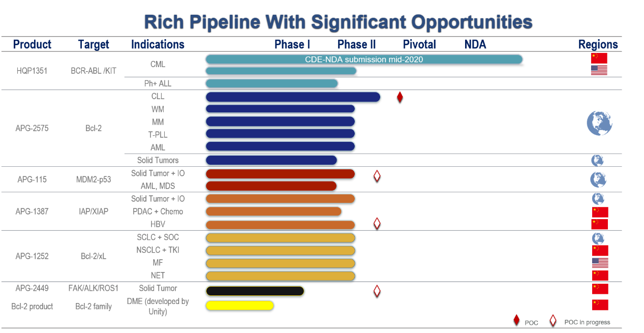Viewport: 644px width, 333px height.
Task: Click the filled POC diamond in the legend
Action: [x=517, y=320]
